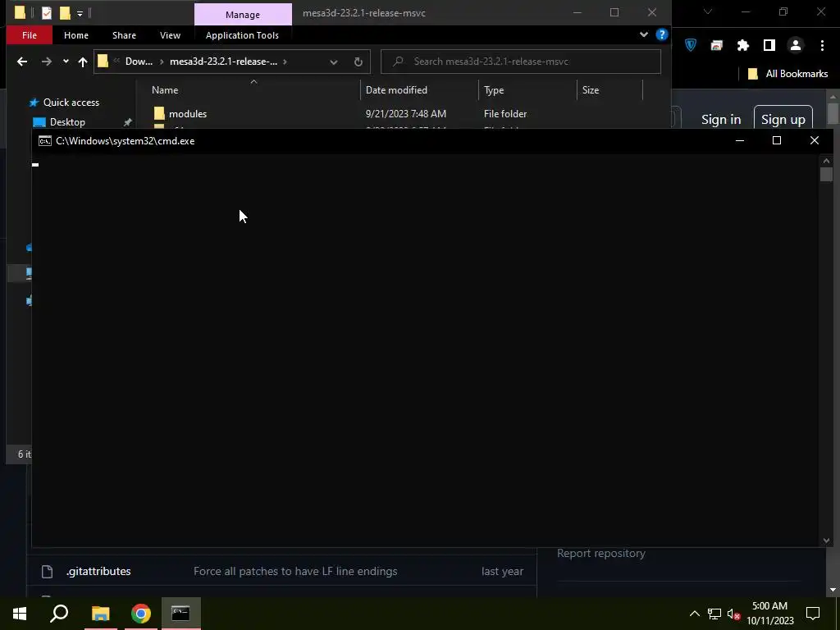Open the Chrome Extensions puzzle icon
The width and height of the screenshot is (840, 630).
pos(742,46)
